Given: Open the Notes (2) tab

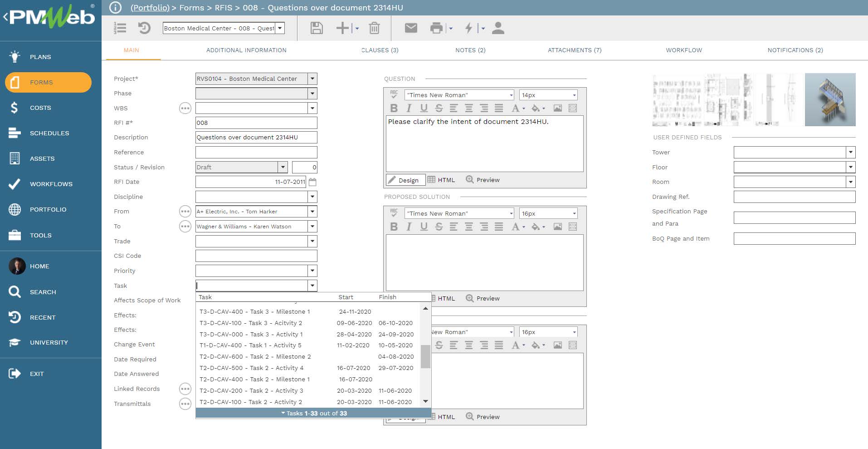Looking at the screenshot, I should (x=470, y=50).
